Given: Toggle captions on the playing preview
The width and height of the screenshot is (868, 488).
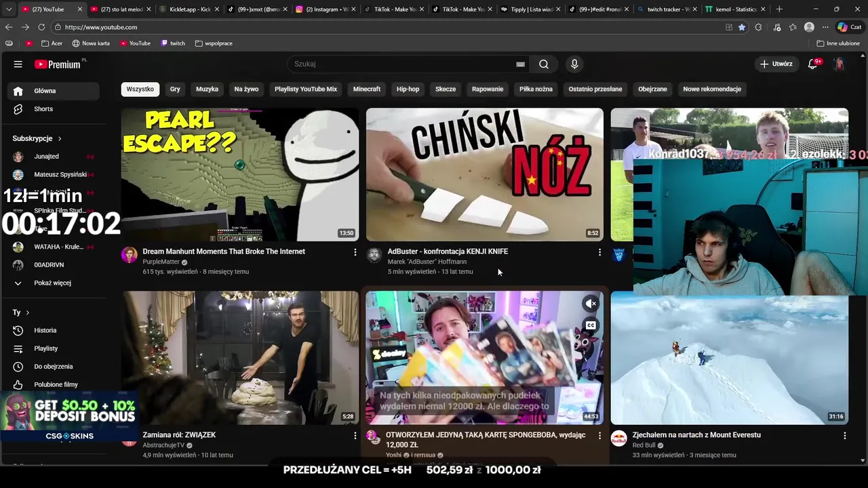Looking at the screenshot, I should coord(591,325).
